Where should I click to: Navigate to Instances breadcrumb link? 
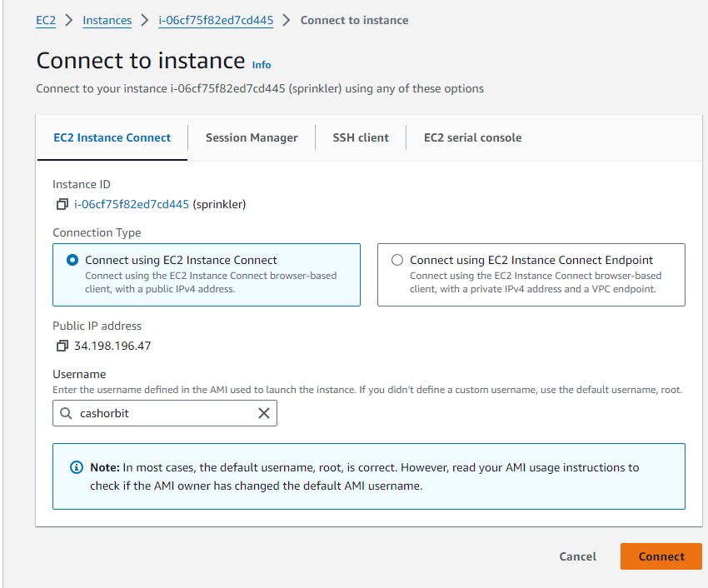[107, 20]
